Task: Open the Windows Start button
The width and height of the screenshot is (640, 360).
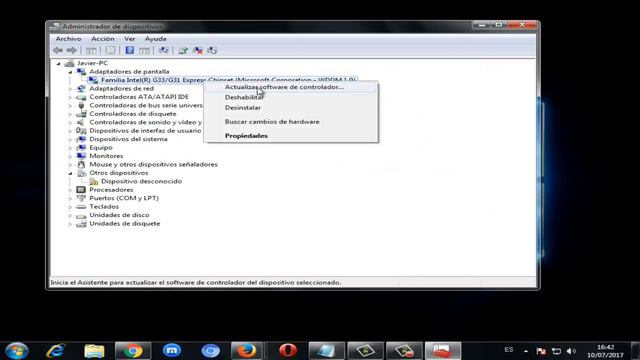Action: (x=17, y=351)
